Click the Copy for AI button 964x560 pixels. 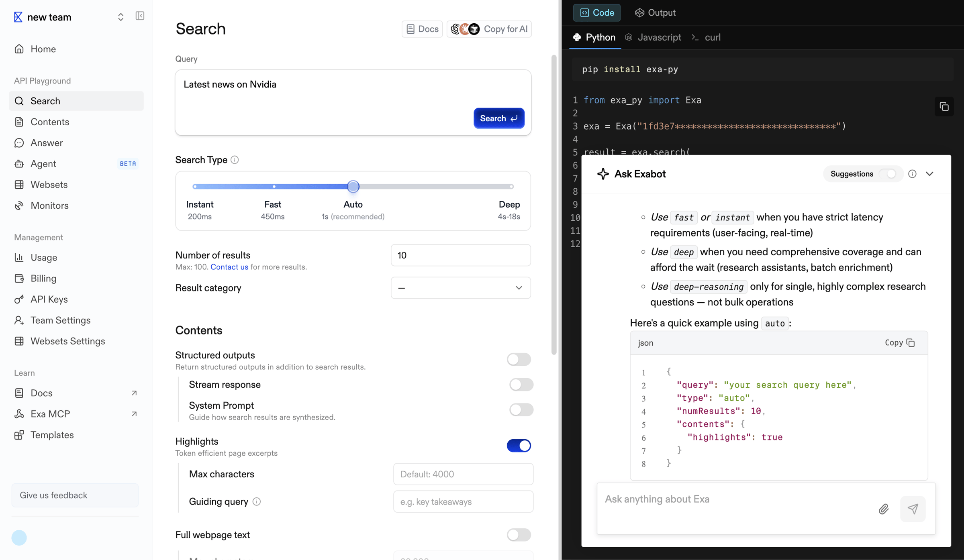489,29
